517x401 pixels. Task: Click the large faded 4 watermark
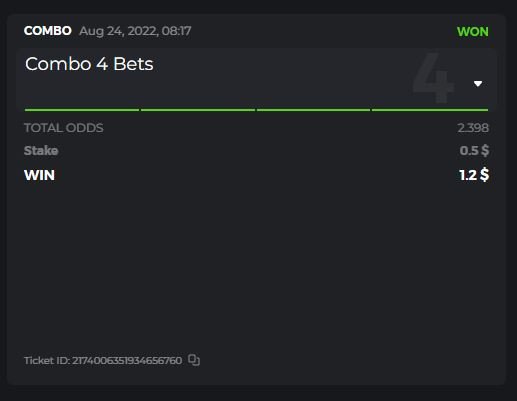433,78
